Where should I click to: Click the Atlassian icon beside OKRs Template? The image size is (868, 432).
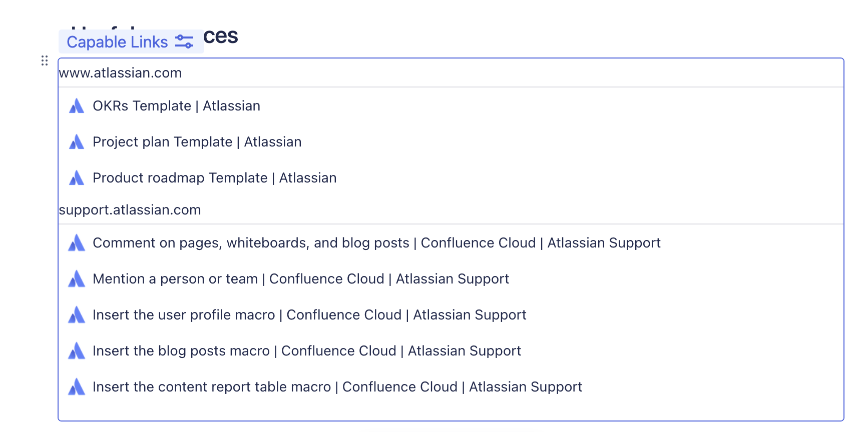coord(77,106)
